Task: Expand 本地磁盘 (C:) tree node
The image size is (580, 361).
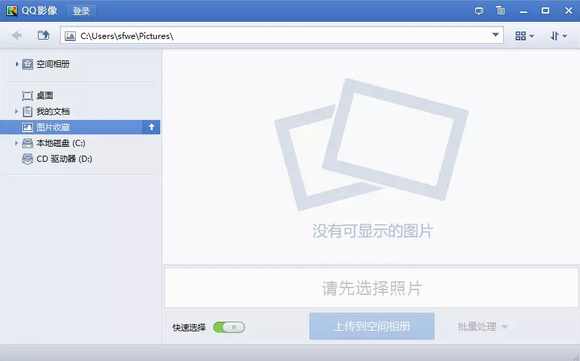Action: (x=16, y=143)
